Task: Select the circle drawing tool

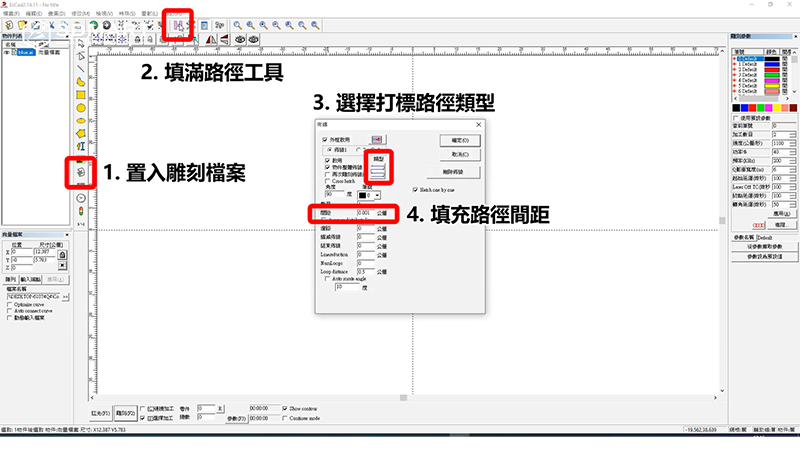Action: point(80,108)
